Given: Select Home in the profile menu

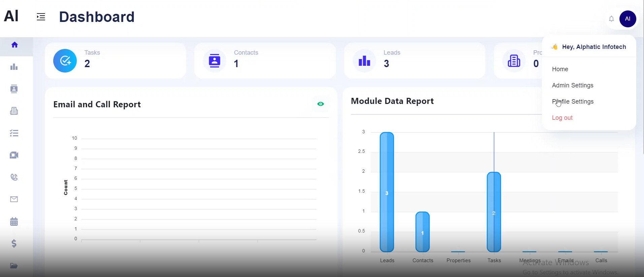Looking at the screenshot, I should pyautogui.click(x=560, y=69).
